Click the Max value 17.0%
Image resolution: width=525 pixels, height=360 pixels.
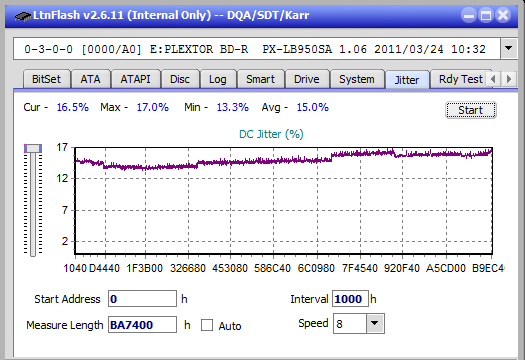(152, 107)
